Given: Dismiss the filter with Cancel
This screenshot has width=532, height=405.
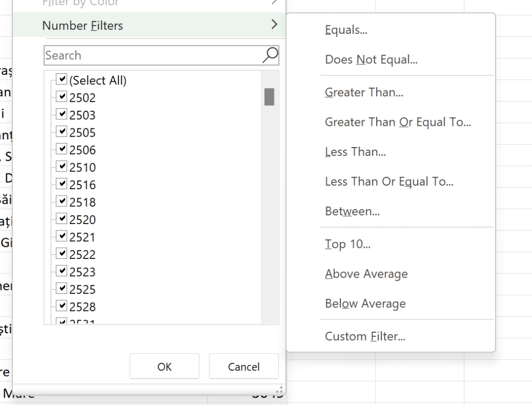Looking at the screenshot, I should coord(244,366).
